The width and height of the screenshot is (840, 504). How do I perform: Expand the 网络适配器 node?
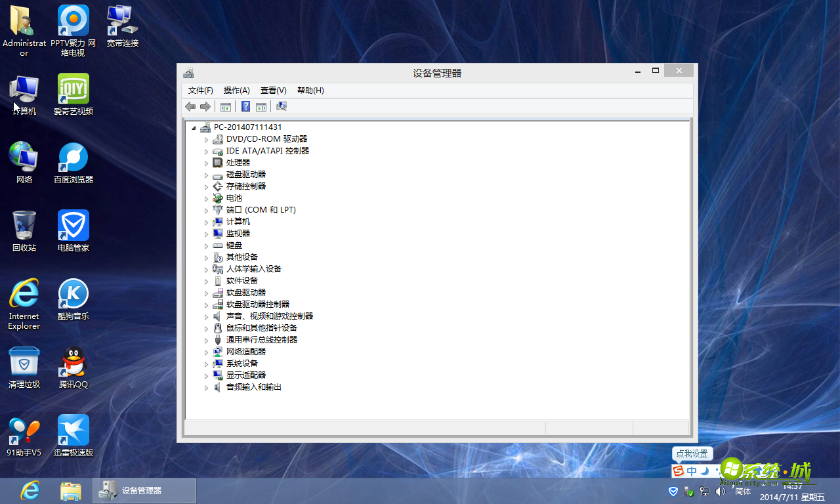coord(206,351)
